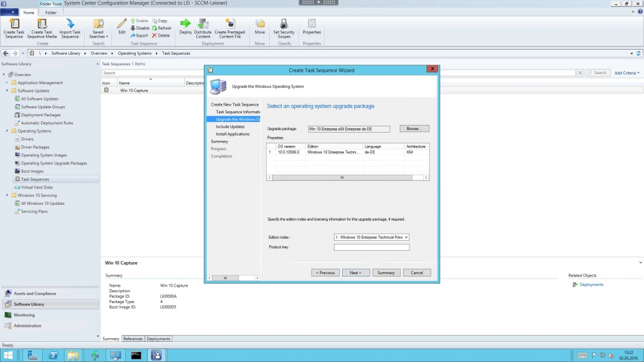The height and width of the screenshot is (362, 644).
Task: Select Operating System Upgrade Packages node
Action: pos(54,163)
